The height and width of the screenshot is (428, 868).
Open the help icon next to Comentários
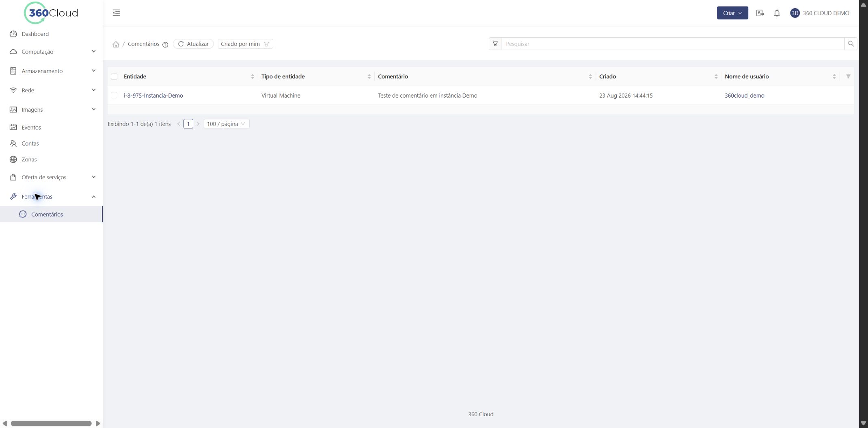[165, 45]
